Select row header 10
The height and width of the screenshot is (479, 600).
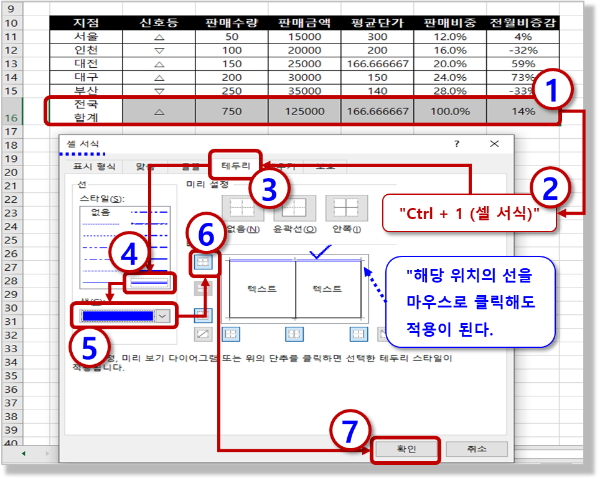coord(11,23)
